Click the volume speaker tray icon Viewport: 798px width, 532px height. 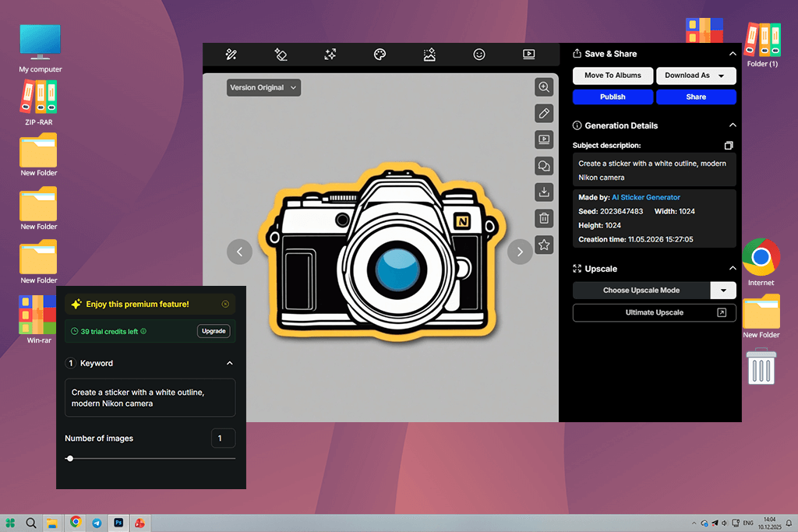click(x=725, y=523)
